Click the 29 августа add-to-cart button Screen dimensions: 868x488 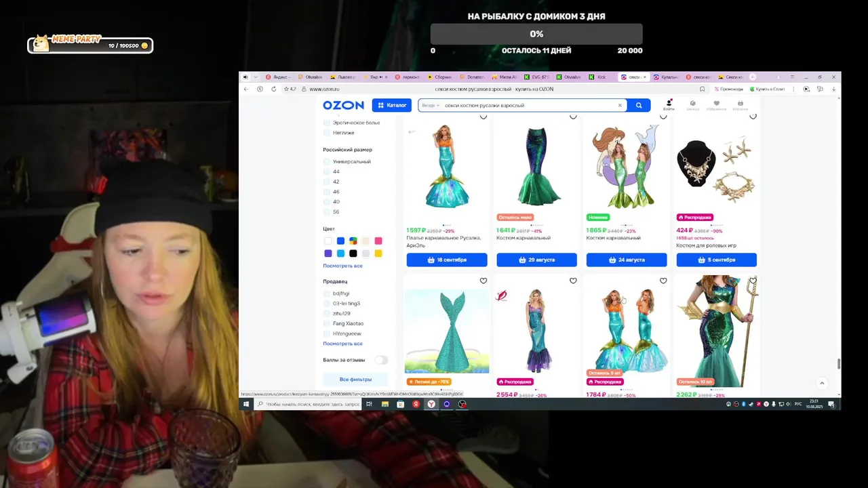536,260
